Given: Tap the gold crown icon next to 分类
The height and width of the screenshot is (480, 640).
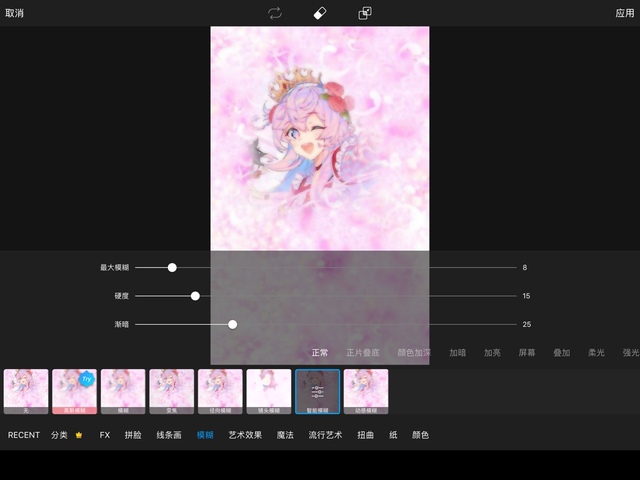Looking at the screenshot, I should click(x=79, y=435).
